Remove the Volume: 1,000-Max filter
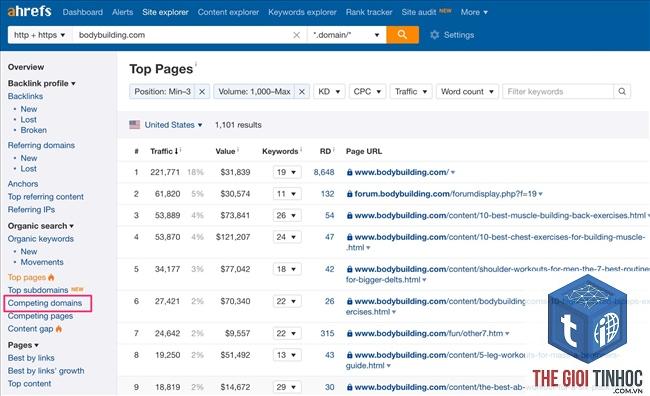 point(302,92)
